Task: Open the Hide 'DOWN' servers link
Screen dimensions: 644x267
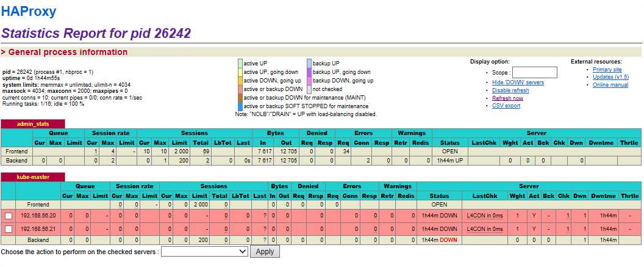Action: [518, 82]
